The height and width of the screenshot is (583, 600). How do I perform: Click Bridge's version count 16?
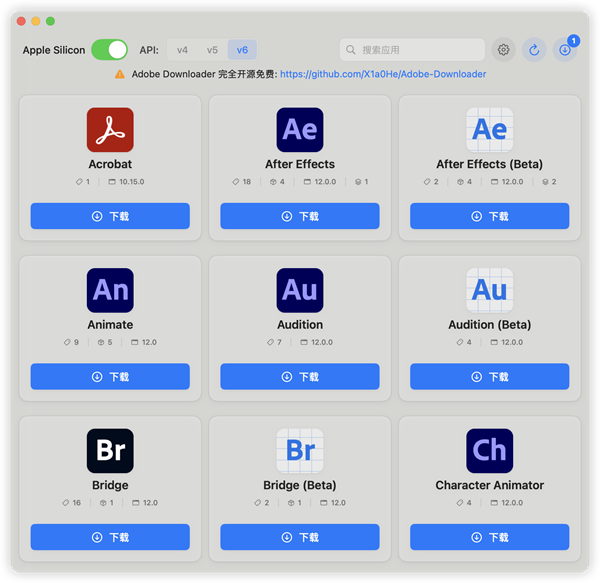pyautogui.click(x=77, y=503)
